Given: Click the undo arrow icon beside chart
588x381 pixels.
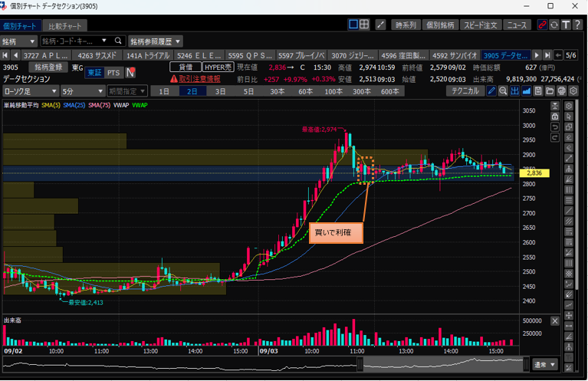Looking at the screenshot, I should coord(555,126).
